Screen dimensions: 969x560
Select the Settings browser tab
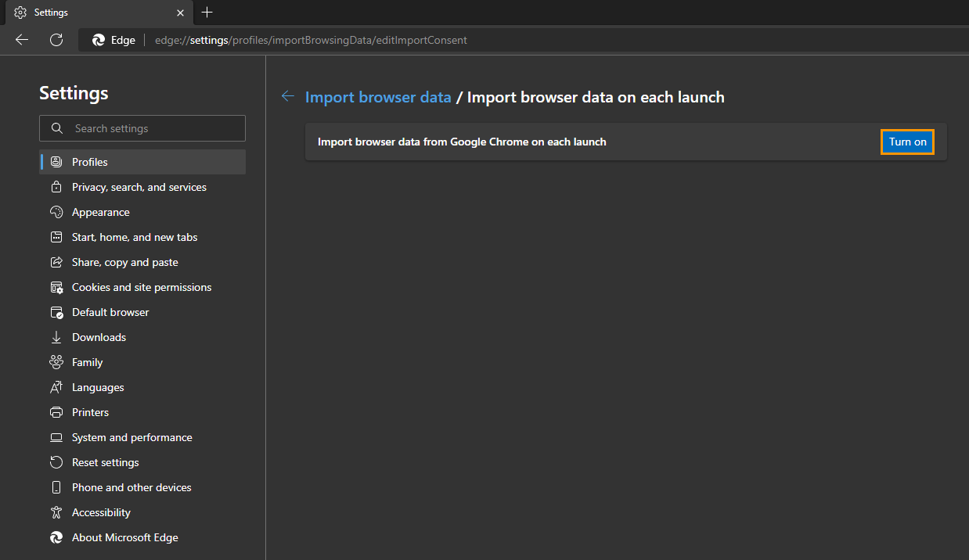99,13
